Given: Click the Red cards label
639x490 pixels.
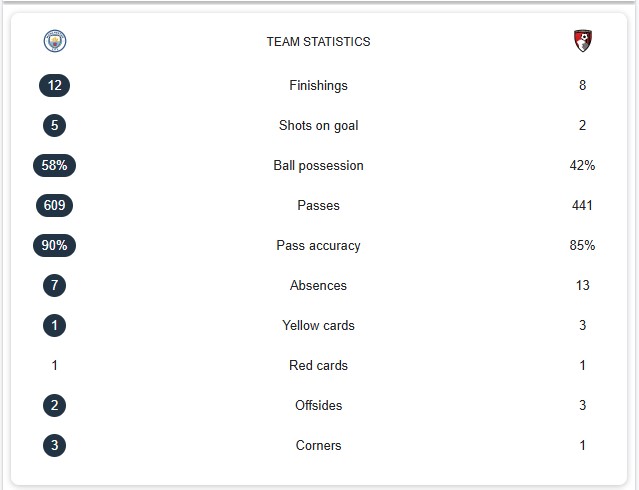Looking at the screenshot, I should click(319, 365).
